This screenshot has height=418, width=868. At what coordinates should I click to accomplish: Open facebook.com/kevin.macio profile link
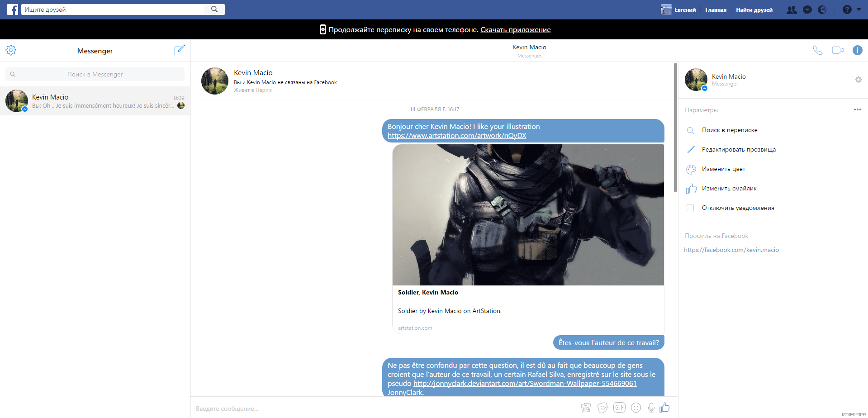(x=731, y=250)
